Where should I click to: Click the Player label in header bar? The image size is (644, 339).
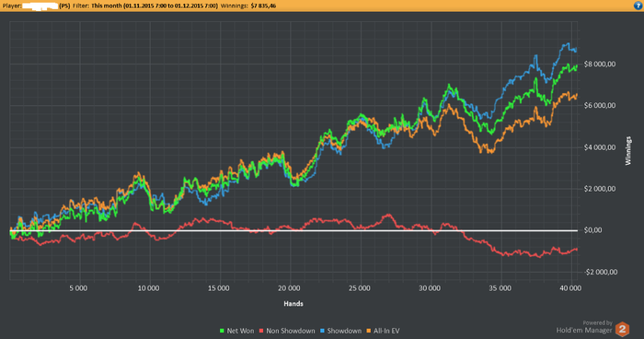(x=12, y=6)
